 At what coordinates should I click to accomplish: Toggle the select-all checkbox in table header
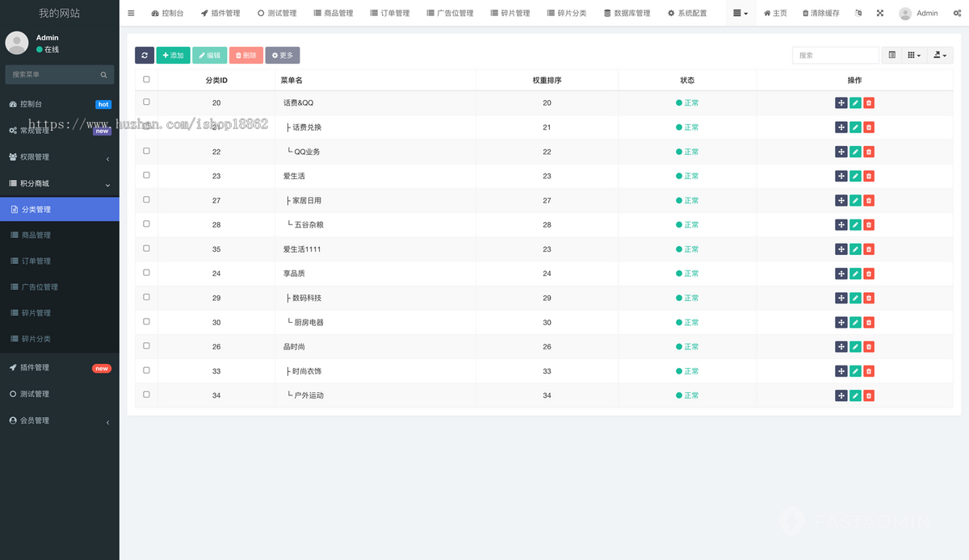146,79
